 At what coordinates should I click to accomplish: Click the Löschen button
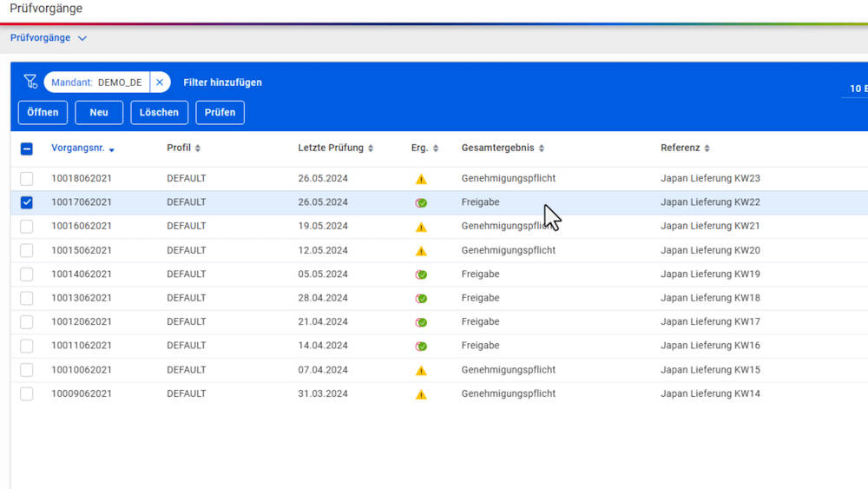coord(159,113)
